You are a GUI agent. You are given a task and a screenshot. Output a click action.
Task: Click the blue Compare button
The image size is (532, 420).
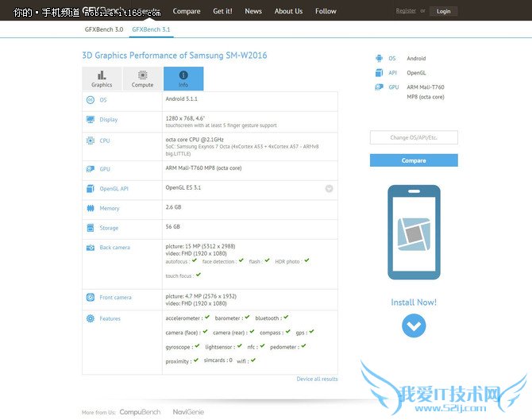(x=414, y=160)
